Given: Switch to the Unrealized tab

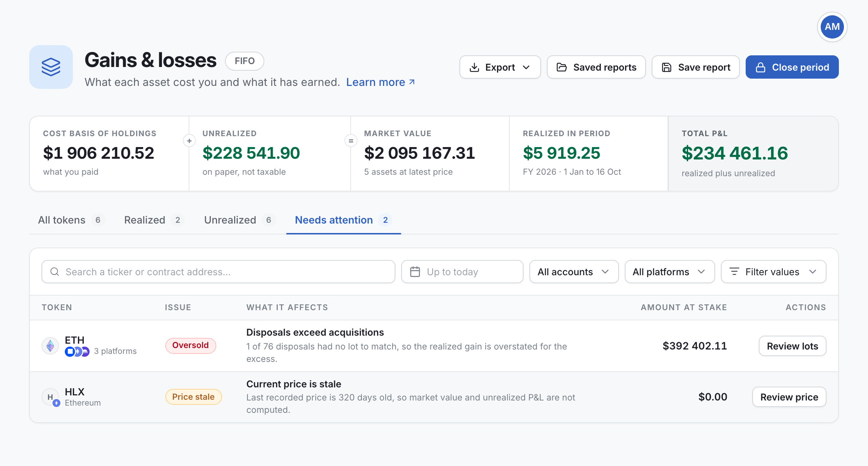Looking at the screenshot, I should click(240, 220).
